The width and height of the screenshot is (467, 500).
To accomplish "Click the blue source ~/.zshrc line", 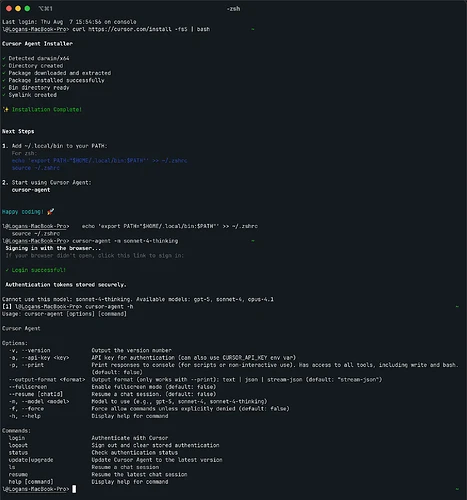I will (x=36, y=168).
